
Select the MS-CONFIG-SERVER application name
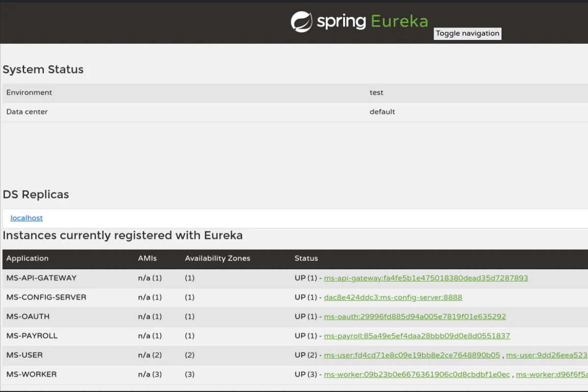click(46, 297)
